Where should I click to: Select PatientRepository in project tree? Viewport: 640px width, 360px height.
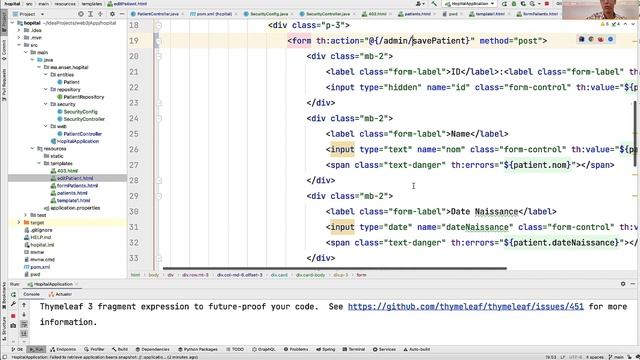click(80, 97)
